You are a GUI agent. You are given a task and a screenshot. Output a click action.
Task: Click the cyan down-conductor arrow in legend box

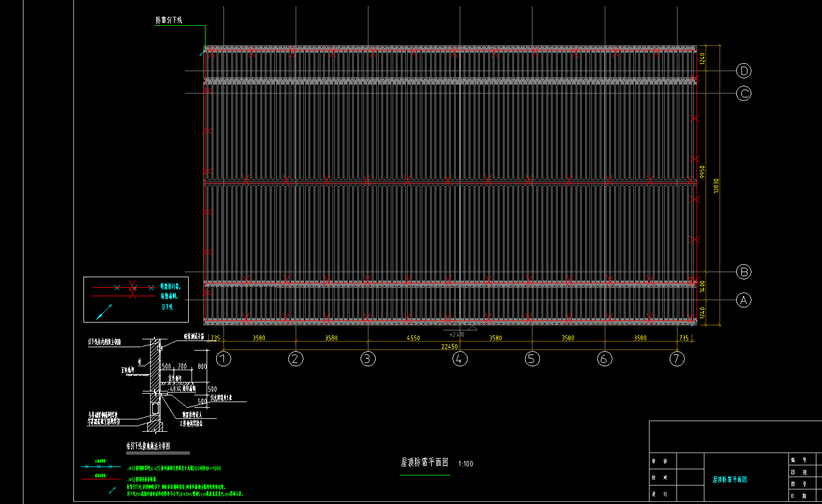coord(104,312)
